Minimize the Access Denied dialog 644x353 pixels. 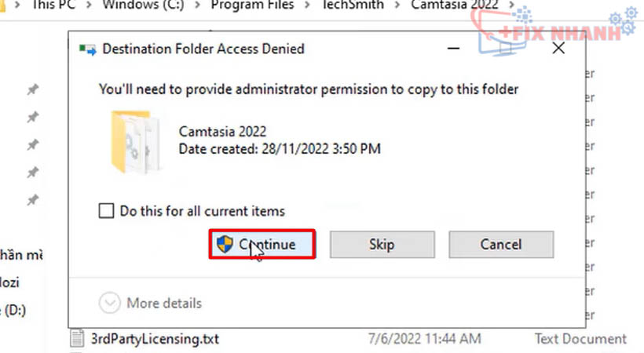point(453,49)
